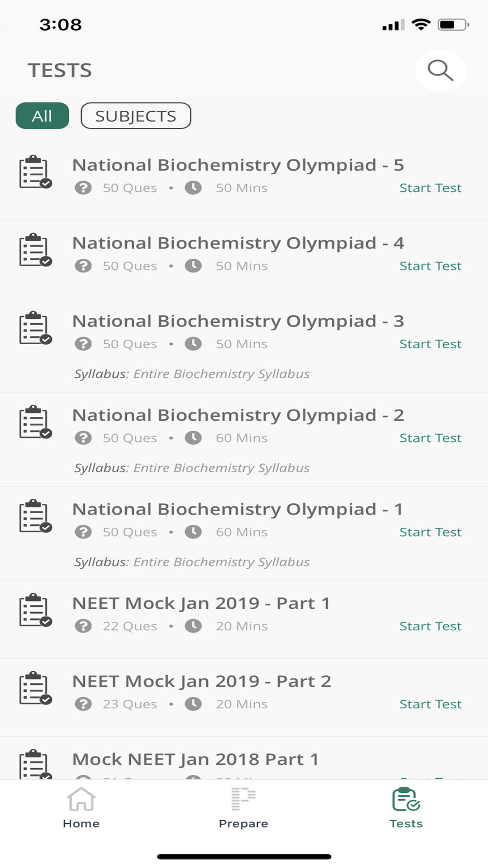Screen dimensions: 488x868
Task: Open the Prepare icon in bottom bar
Action: click(x=244, y=799)
